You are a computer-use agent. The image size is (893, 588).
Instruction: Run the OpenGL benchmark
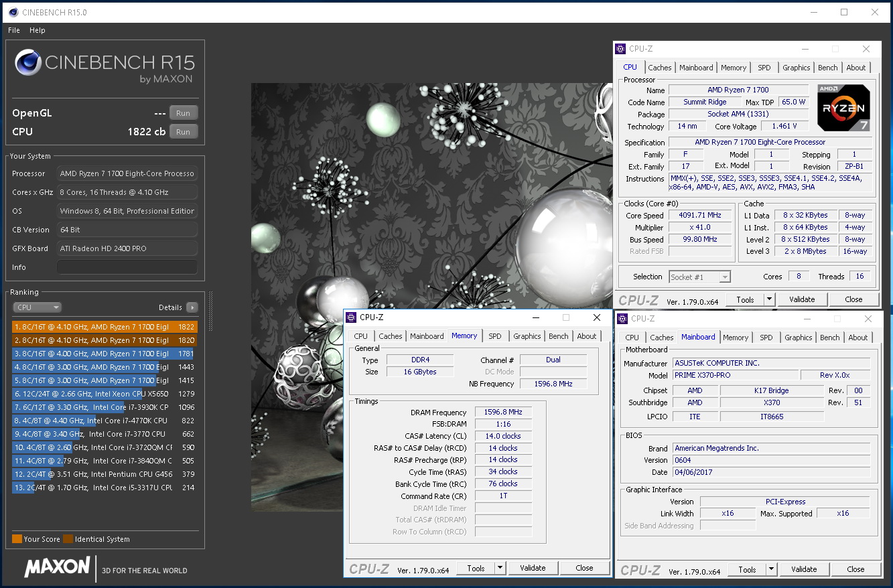[184, 113]
